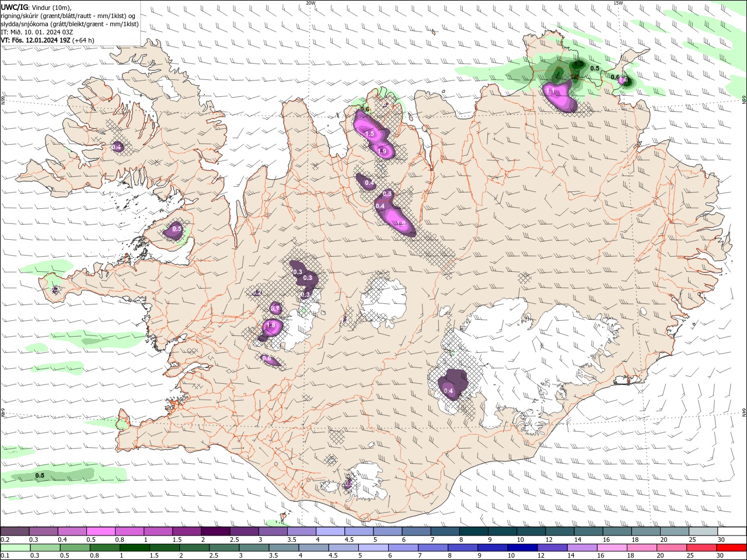This screenshot has height=560, width=747.
Task: Click the violet 3 swatch in the snow scale
Action: tap(273, 531)
